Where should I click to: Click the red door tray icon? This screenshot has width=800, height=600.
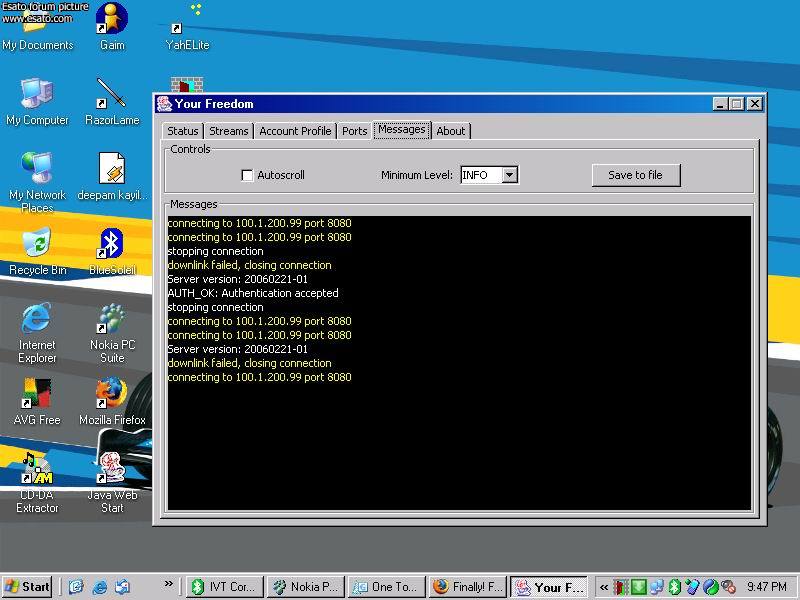[x=620, y=587]
